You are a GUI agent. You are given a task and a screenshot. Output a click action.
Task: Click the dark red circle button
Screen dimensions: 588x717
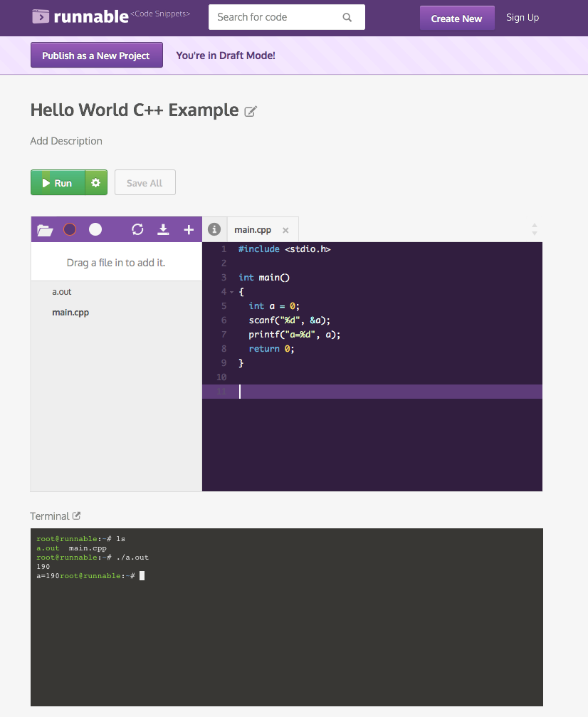pyautogui.click(x=70, y=229)
